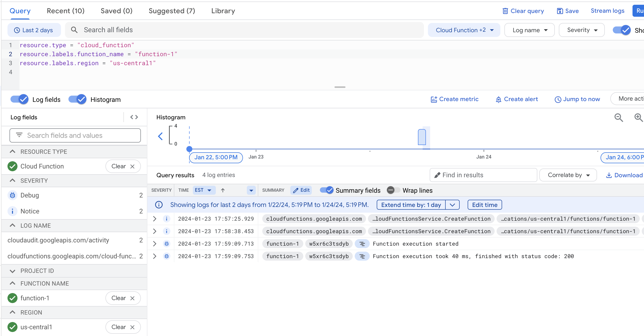644x336 pixels.
Task: Click the Edit time button
Action: [484, 205]
